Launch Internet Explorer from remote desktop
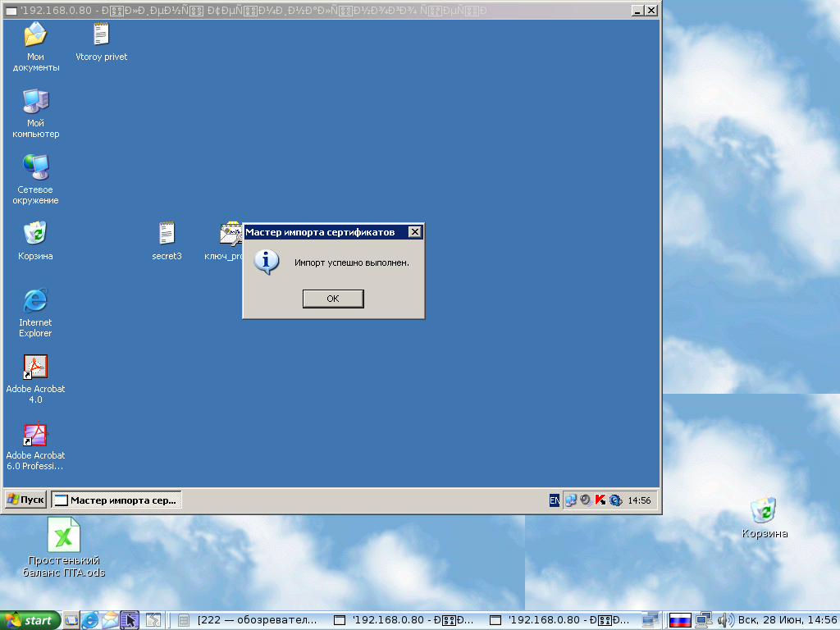Screen dimensions: 840x630 pyautogui.click(x=35, y=301)
